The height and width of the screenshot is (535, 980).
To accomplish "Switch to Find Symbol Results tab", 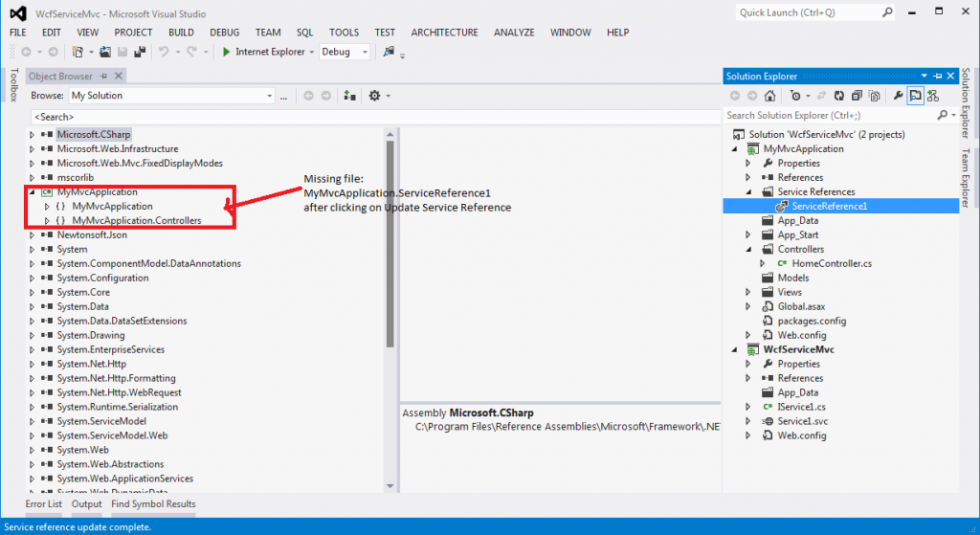I will point(153,503).
